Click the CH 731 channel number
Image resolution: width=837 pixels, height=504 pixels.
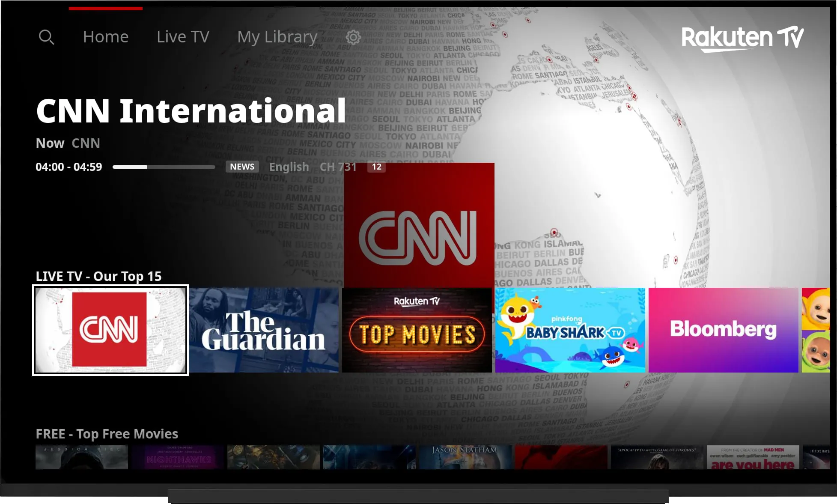(x=338, y=167)
